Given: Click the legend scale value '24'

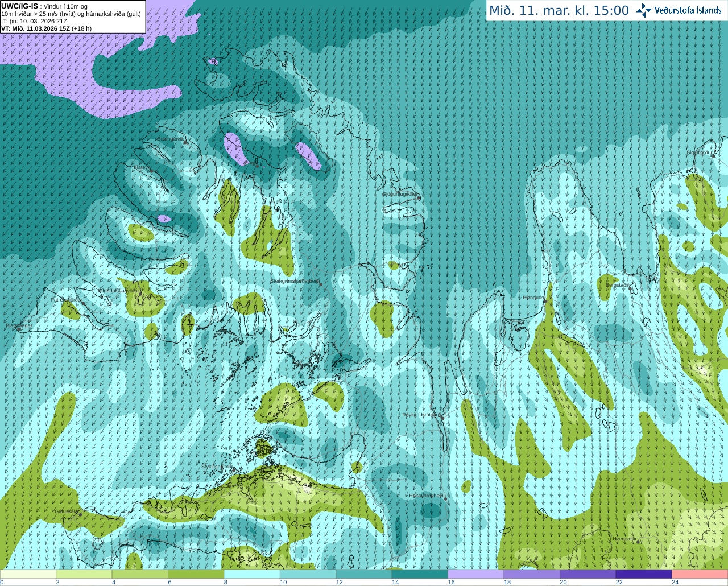Looking at the screenshot, I should coord(675,582).
